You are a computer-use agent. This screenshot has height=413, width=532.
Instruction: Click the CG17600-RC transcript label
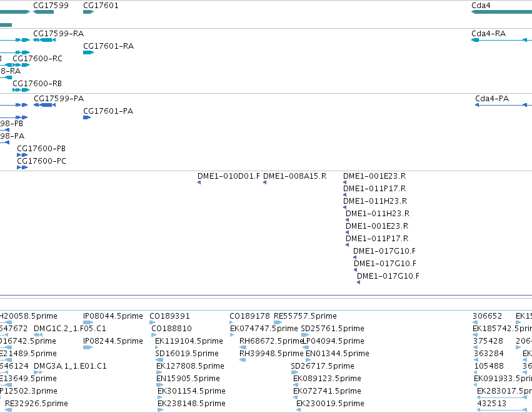click(38, 59)
